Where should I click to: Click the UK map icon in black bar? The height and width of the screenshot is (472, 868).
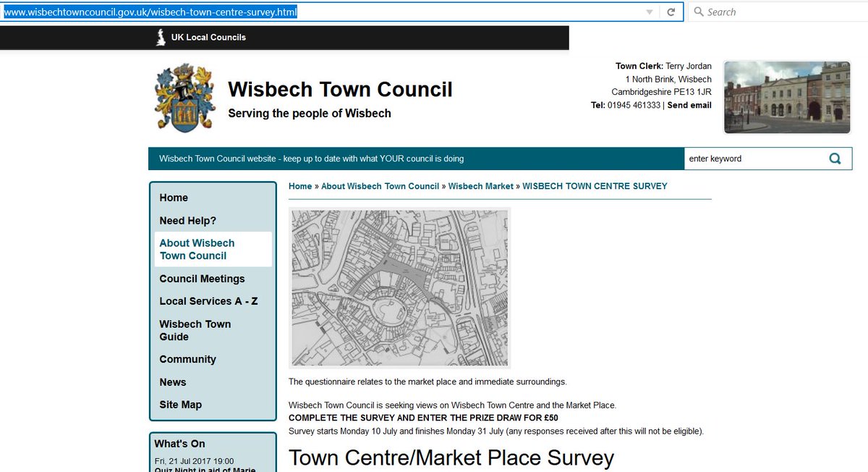coord(161,37)
